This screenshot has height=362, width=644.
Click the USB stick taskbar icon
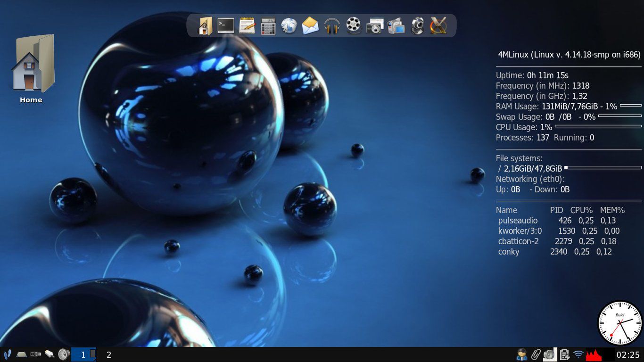35,354
